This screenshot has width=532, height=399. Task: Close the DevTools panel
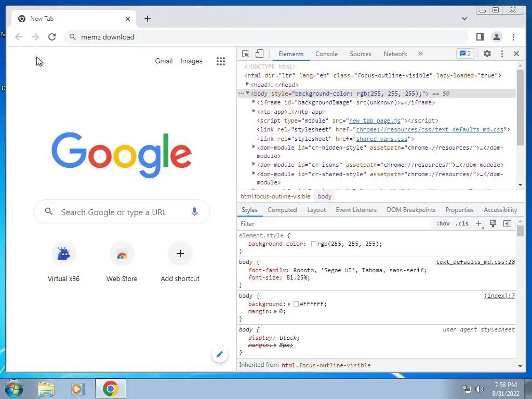click(x=516, y=54)
